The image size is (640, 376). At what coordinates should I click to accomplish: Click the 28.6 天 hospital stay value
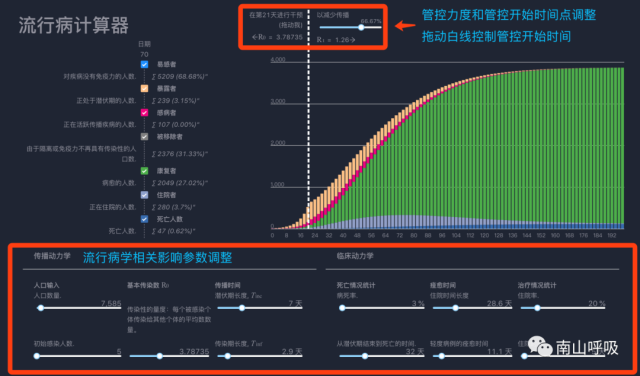[500, 303]
